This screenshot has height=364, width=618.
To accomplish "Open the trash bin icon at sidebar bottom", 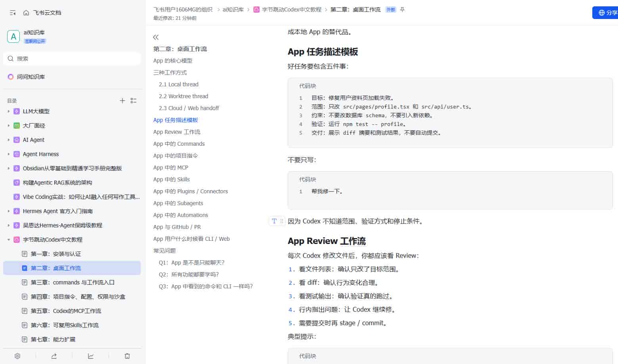I will pos(127,356).
